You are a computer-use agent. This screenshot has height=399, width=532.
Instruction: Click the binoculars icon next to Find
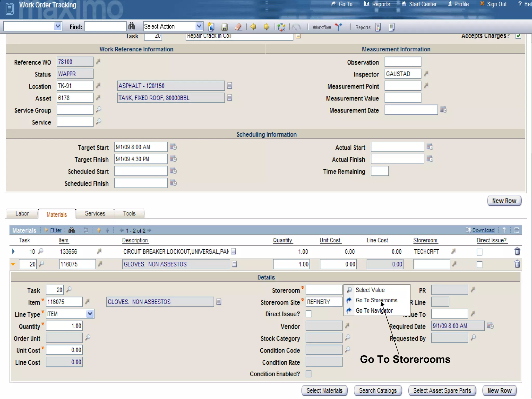(132, 26)
